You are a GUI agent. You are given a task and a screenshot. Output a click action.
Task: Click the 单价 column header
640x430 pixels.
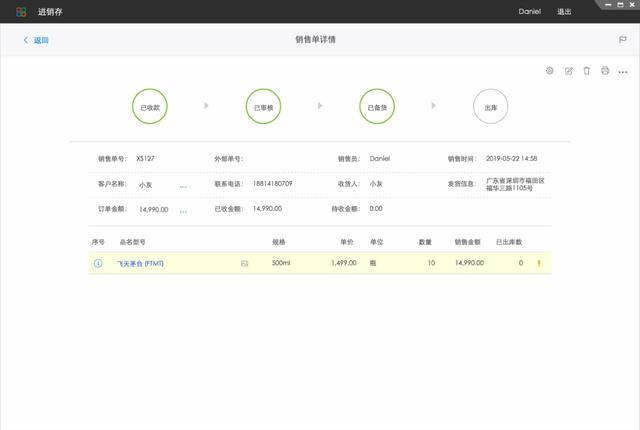(347, 242)
